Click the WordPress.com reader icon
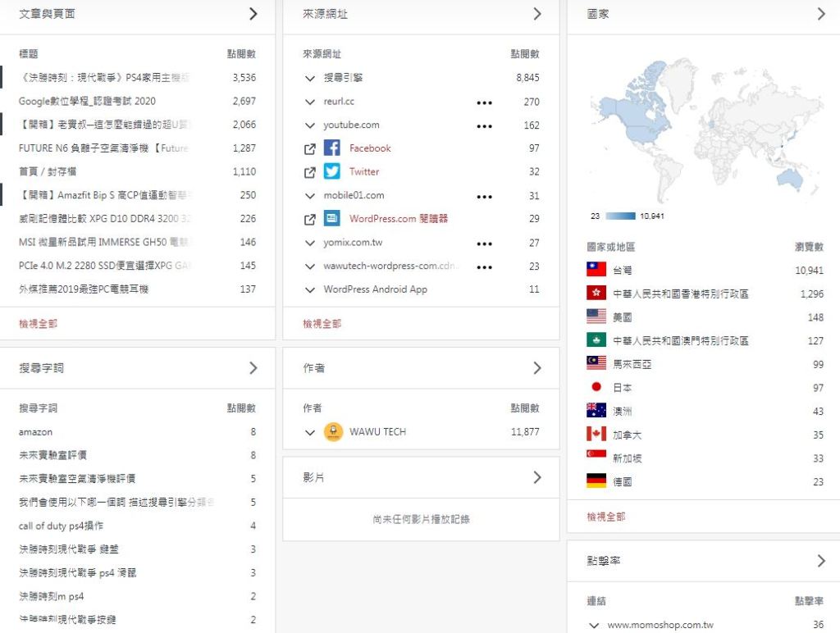The image size is (840, 633). pyautogui.click(x=331, y=219)
